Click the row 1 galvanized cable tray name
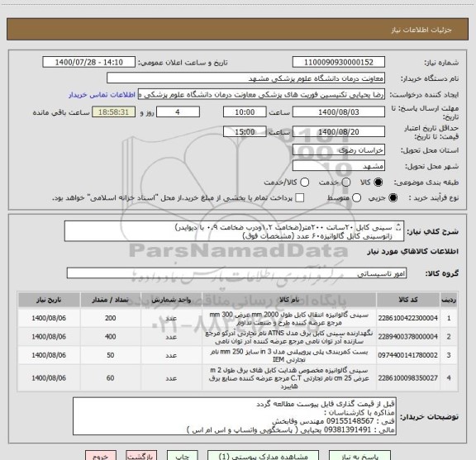The width and height of the screenshot is (476, 460). 289,319
